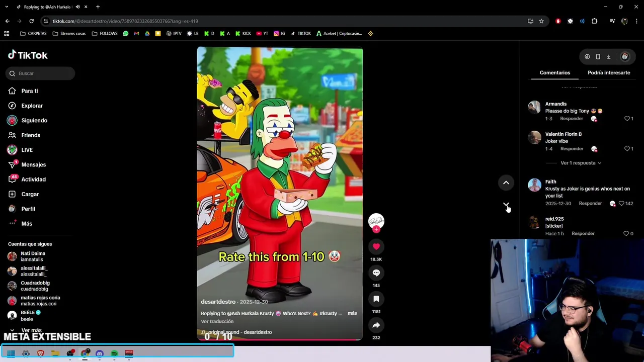Reload the page in Chrome
This screenshot has height=362, width=644.
(31, 21)
